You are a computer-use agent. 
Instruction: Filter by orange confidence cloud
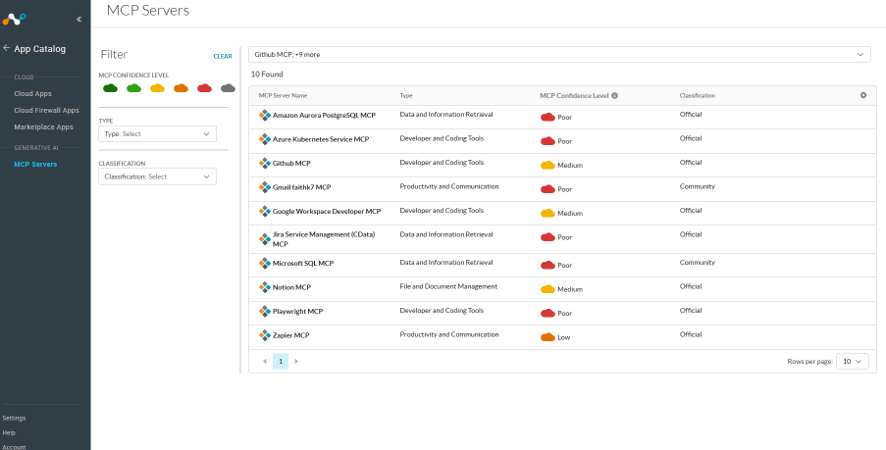click(x=181, y=88)
